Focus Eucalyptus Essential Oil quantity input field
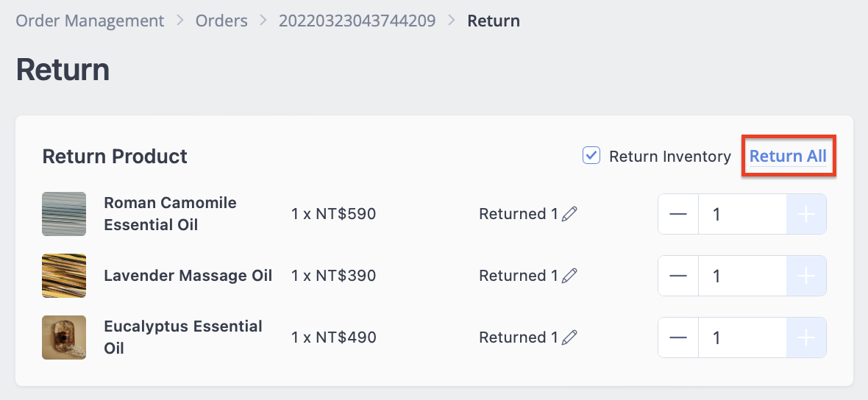The width and height of the screenshot is (868, 400). (742, 337)
